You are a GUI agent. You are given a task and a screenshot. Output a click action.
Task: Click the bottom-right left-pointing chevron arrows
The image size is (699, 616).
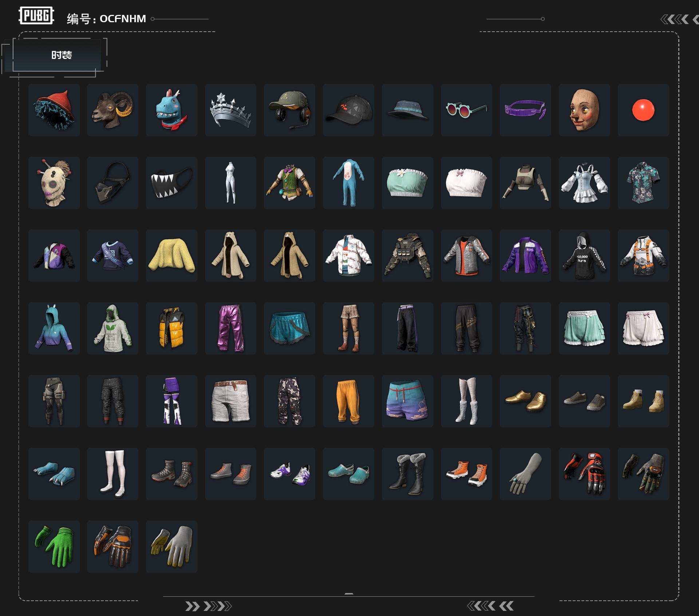(x=490, y=606)
